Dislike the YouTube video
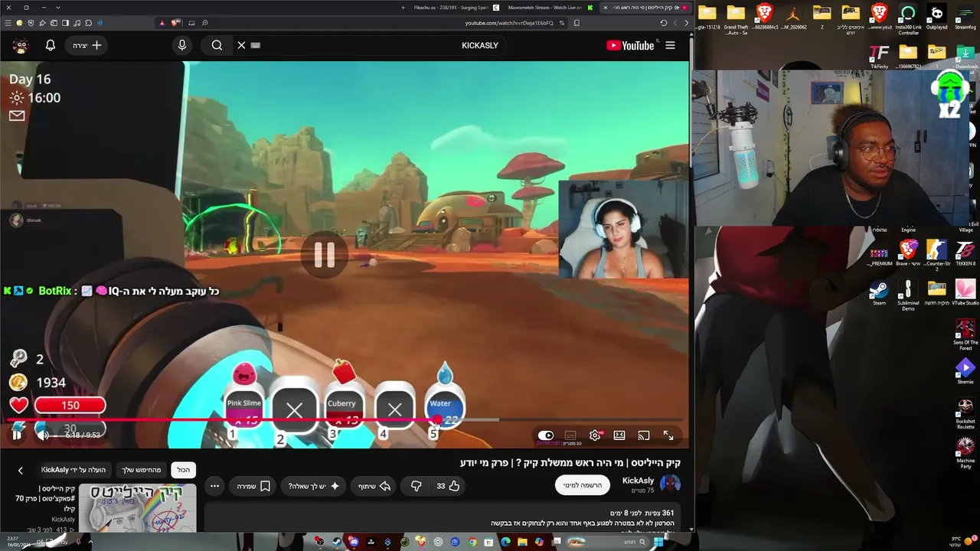 416,486
